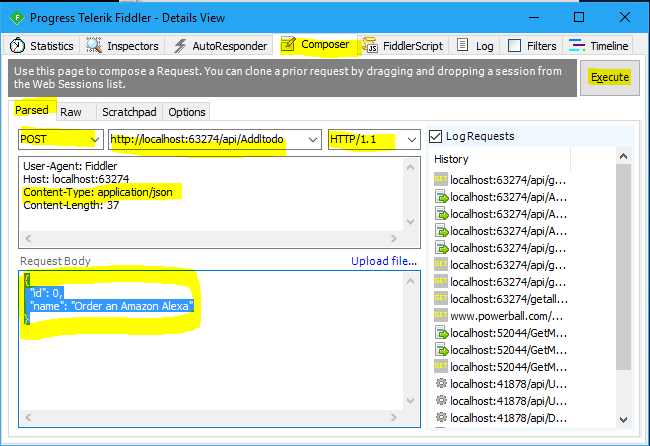Screen dimensions: 650x446
Task: Click the headers box scroll up arrow
Action: coord(410,167)
